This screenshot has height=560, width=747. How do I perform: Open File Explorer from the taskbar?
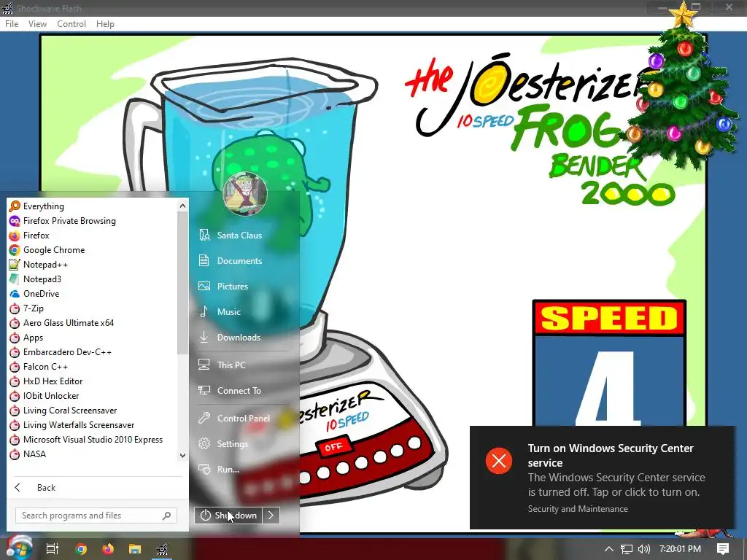[135, 549]
